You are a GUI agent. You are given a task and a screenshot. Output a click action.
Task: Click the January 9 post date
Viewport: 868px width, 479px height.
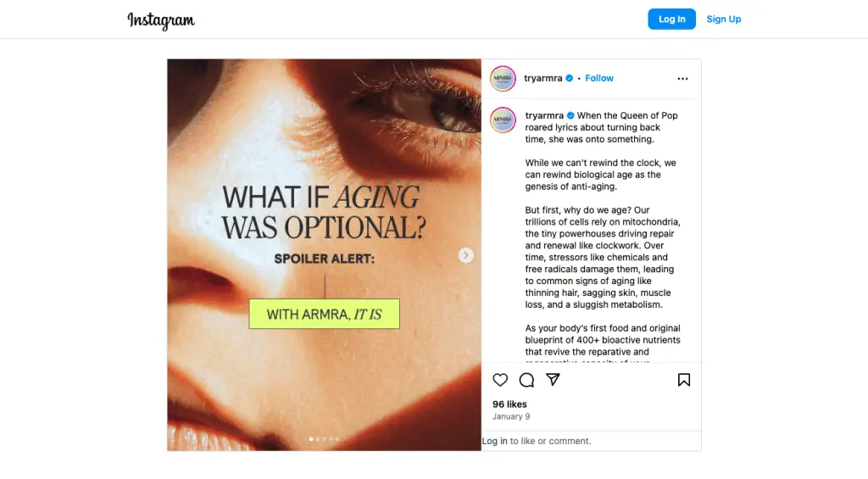click(511, 416)
